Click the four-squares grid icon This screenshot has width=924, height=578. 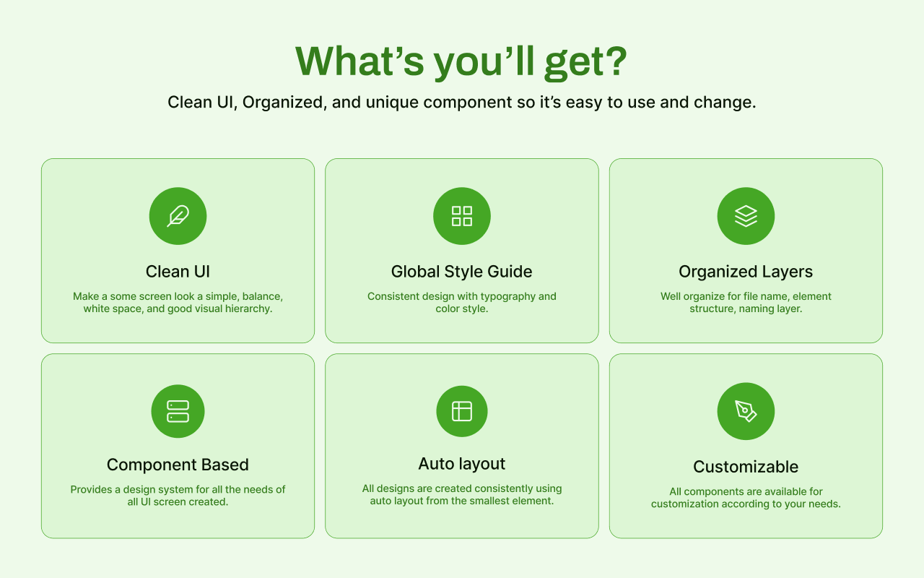coord(462,216)
